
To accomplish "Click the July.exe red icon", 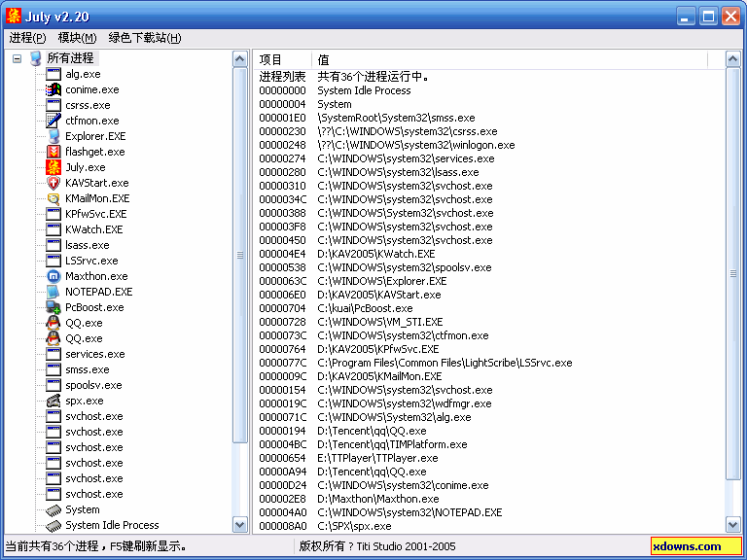I will point(53,167).
